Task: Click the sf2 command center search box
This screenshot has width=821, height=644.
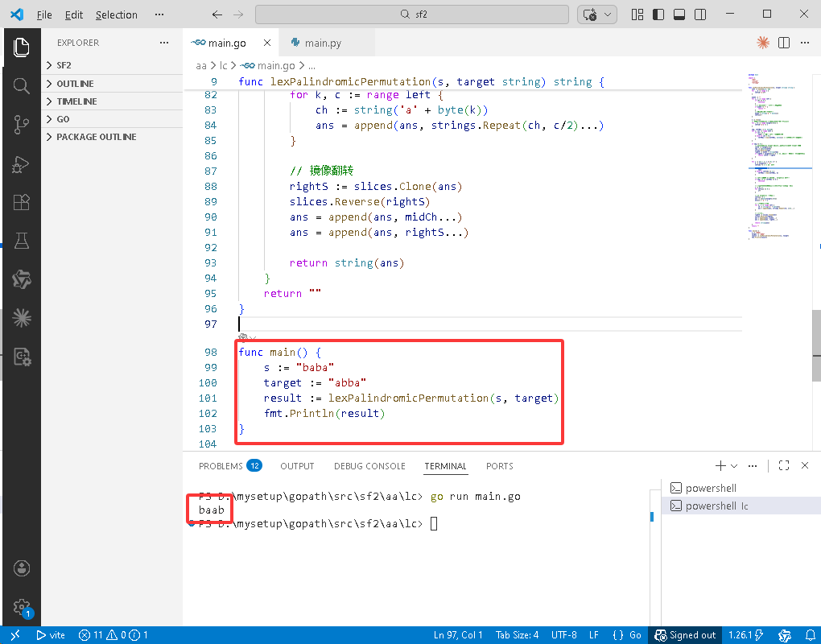Action: (412, 14)
